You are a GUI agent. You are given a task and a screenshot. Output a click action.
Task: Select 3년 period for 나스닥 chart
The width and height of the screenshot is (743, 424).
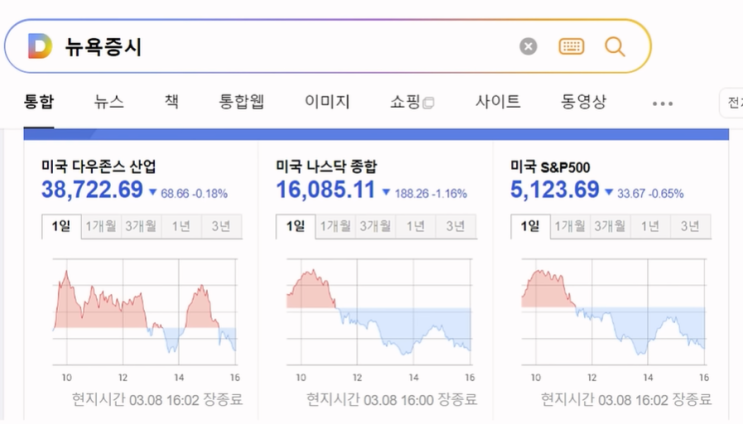(456, 226)
